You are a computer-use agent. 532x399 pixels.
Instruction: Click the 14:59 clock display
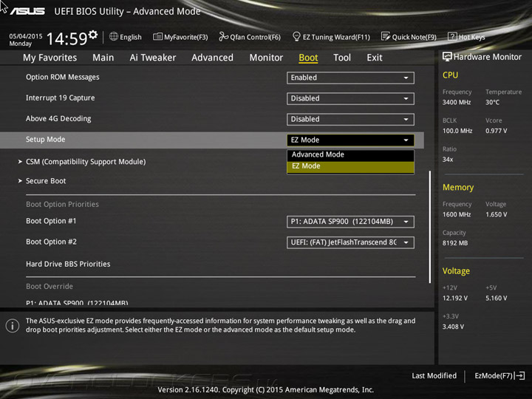66,38
